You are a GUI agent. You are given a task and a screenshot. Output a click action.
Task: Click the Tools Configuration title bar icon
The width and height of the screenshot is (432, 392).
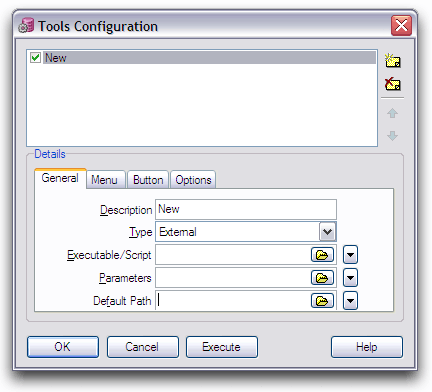click(26, 26)
